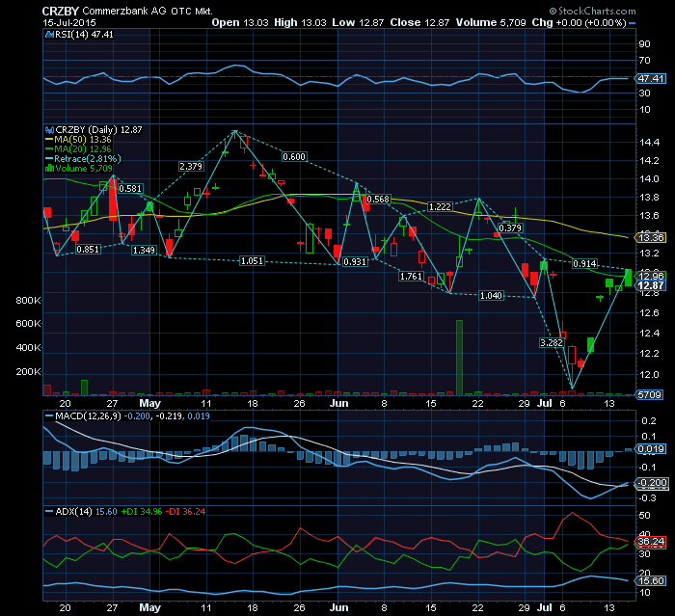Click the 0.931 retrace ratio label
Viewport: 675px width, 616px height.
pyautogui.click(x=355, y=261)
